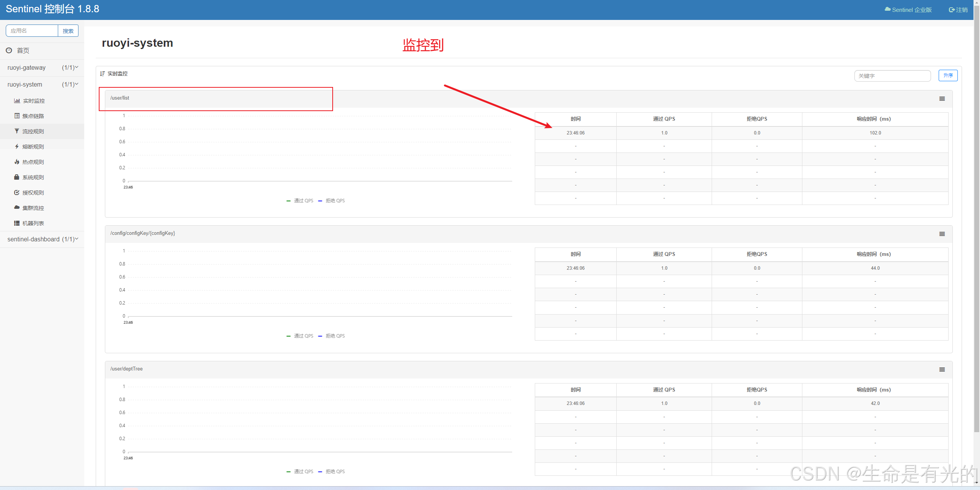The width and height of the screenshot is (980, 490).
Task: Click the lock icon beside 系统规则
Action: tap(17, 177)
